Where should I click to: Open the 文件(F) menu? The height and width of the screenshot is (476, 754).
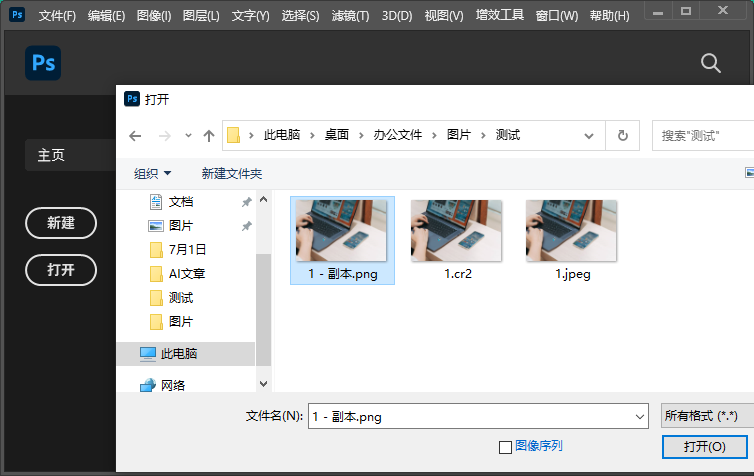coord(57,16)
